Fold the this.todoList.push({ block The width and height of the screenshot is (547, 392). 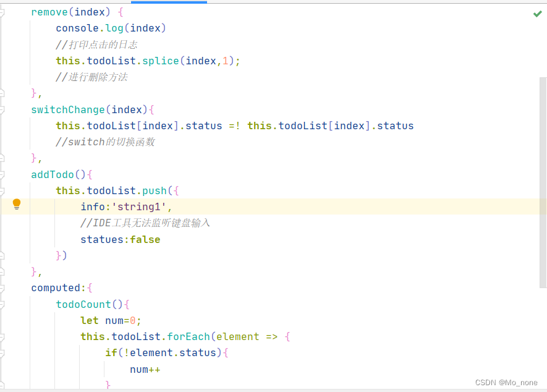pos(2,191)
